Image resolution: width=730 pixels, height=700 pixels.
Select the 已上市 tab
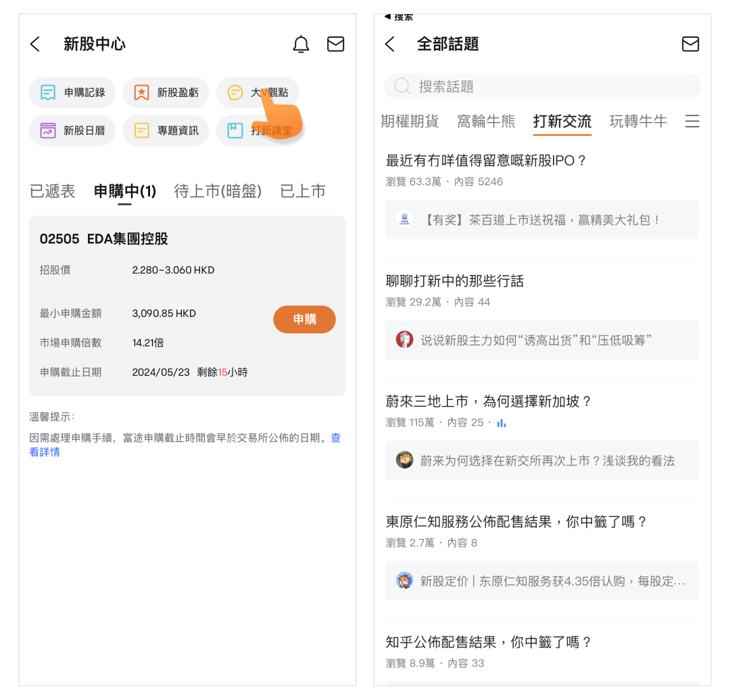[303, 191]
